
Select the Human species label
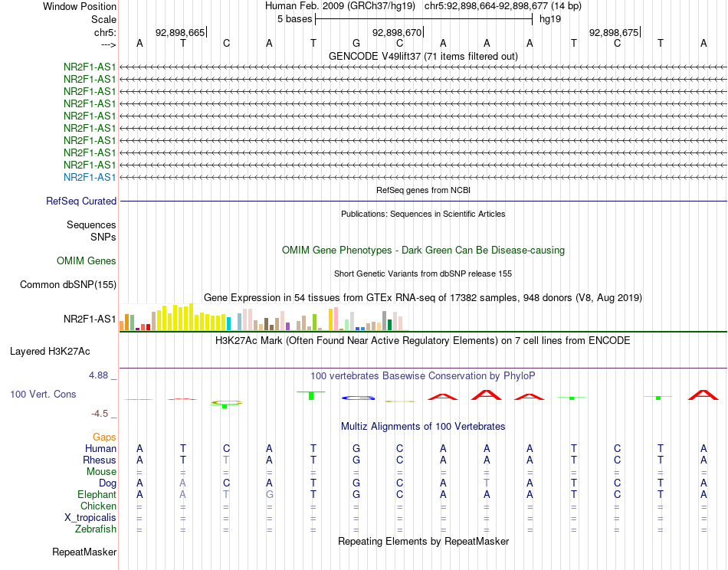pyautogui.click(x=100, y=448)
